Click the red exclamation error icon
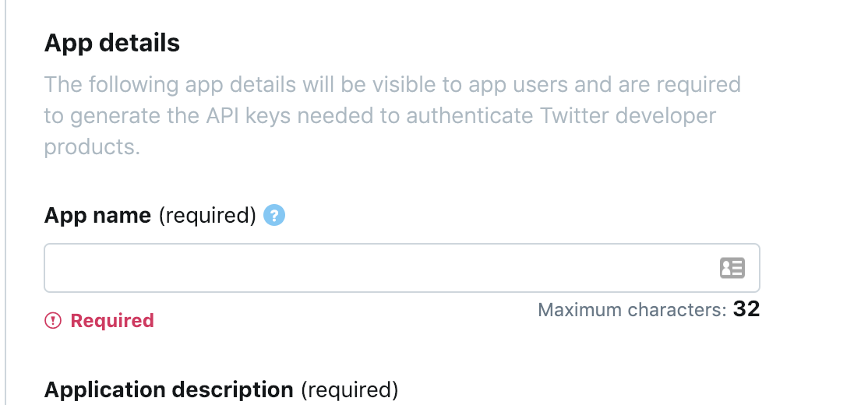Image resolution: width=868 pixels, height=405 pixels. tap(53, 320)
